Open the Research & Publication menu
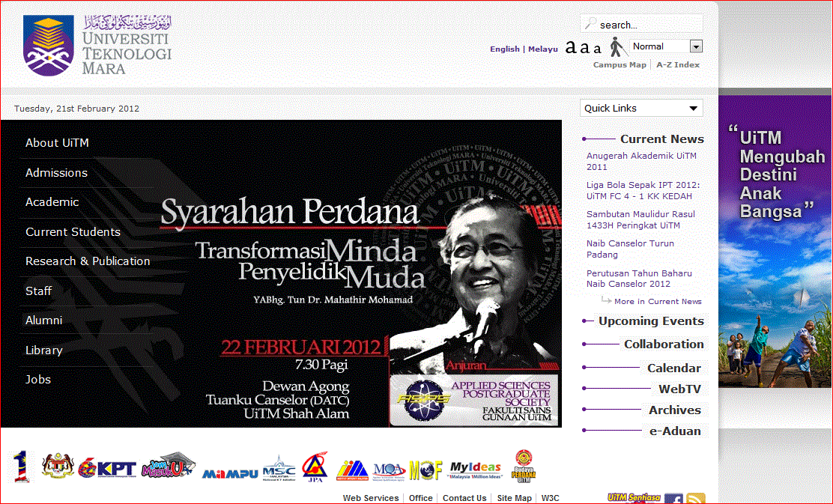The height and width of the screenshot is (504, 833). 88,261
